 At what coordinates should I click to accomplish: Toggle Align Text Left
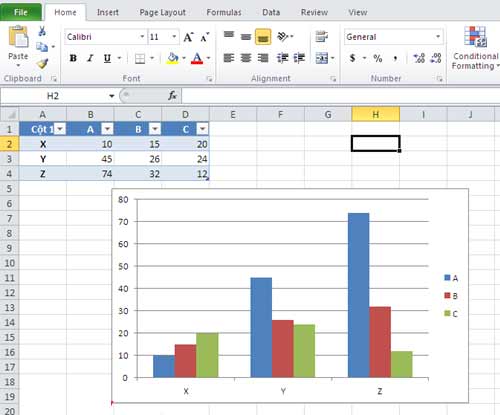(229, 58)
